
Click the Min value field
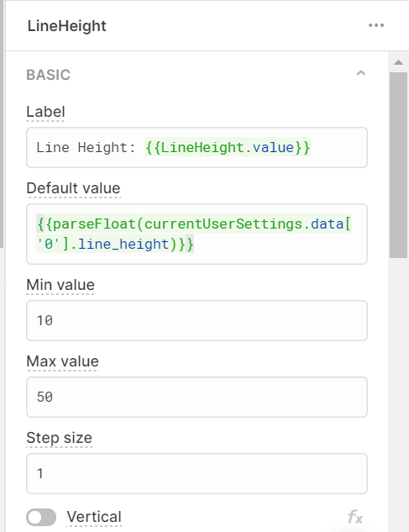(197, 320)
